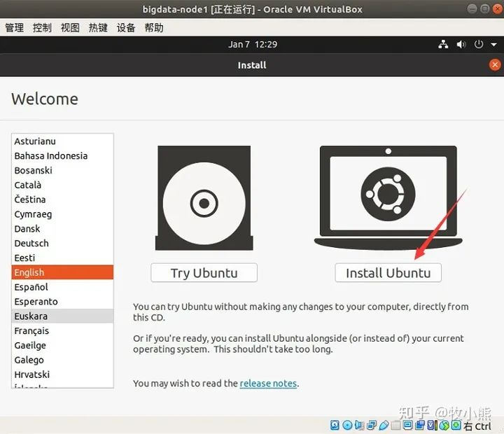The height and width of the screenshot is (434, 504).
Task: Maximize the VirtualBox window
Action: [484, 8]
